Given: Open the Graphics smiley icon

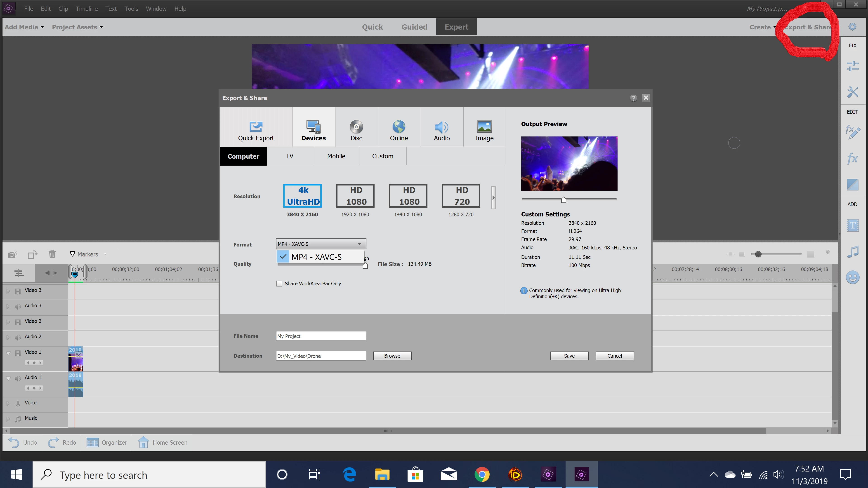Looking at the screenshot, I should (x=852, y=277).
